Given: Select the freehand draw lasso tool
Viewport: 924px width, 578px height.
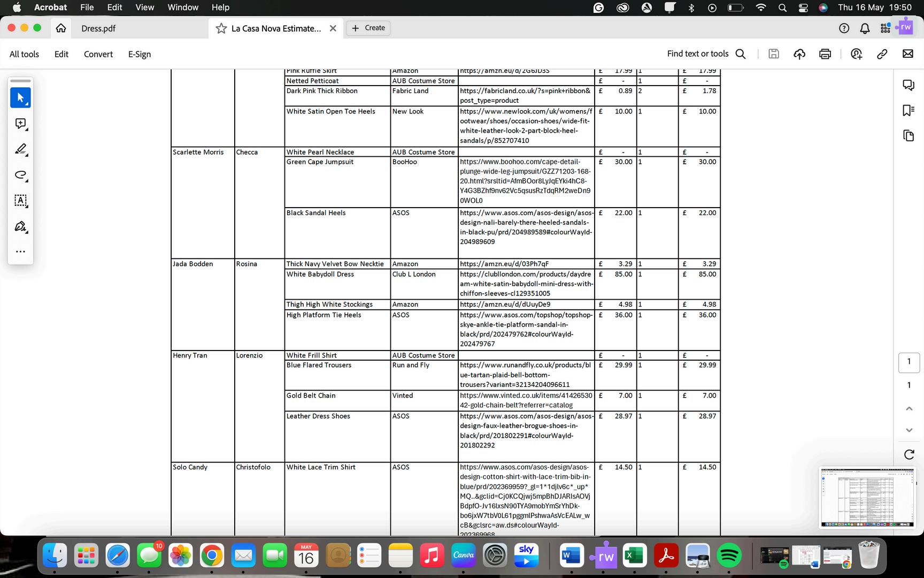Looking at the screenshot, I should pos(20,175).
